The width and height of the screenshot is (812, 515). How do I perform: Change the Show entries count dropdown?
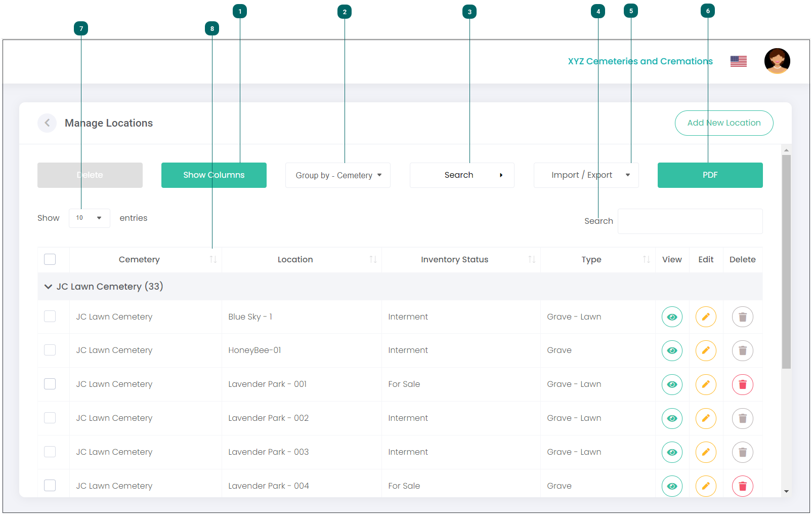90,218
